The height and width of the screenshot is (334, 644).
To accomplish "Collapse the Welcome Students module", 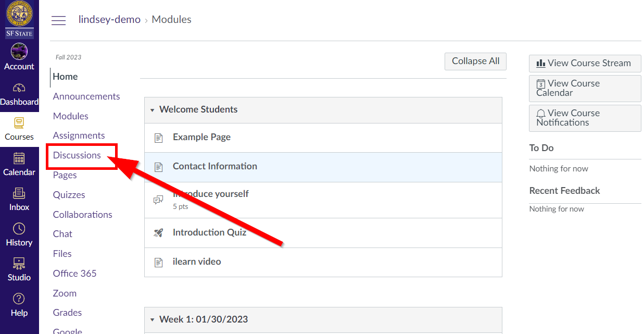I will (153, 110).
